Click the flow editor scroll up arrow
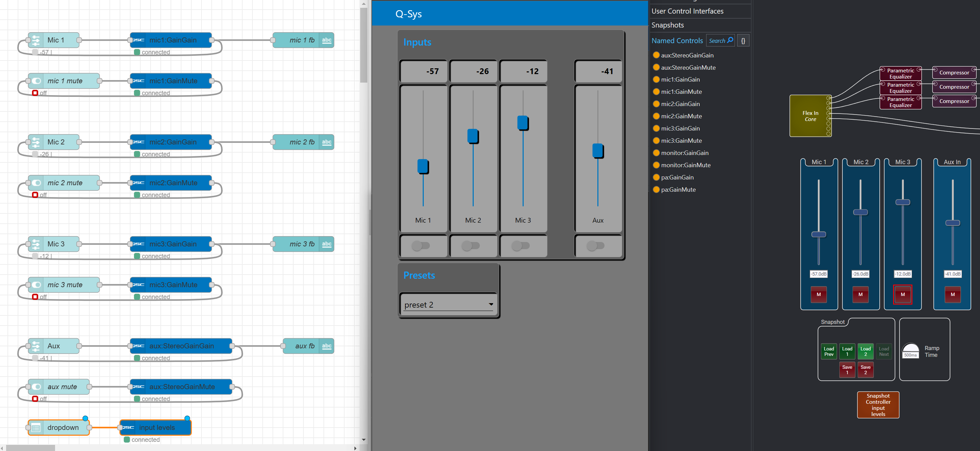This screenshot has height=451, width=980. click(364, 4)
